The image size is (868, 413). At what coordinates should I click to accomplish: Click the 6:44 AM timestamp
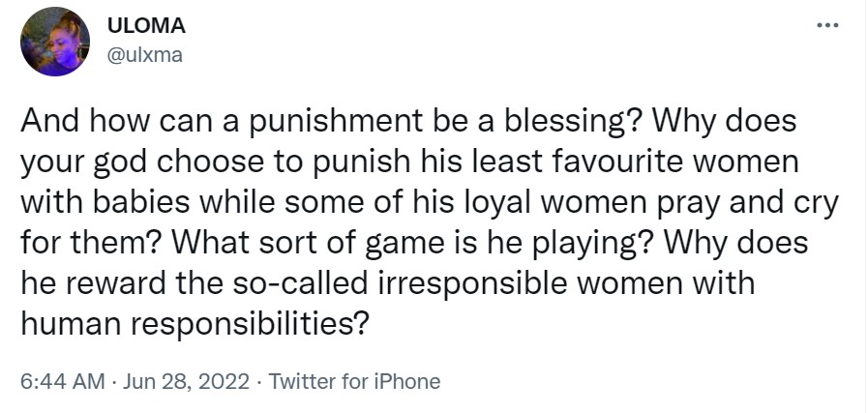click(x=62, y=381)
